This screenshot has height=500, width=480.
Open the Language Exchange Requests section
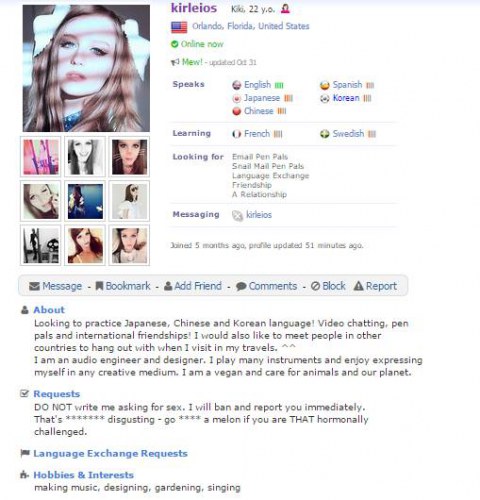[110, 453]
